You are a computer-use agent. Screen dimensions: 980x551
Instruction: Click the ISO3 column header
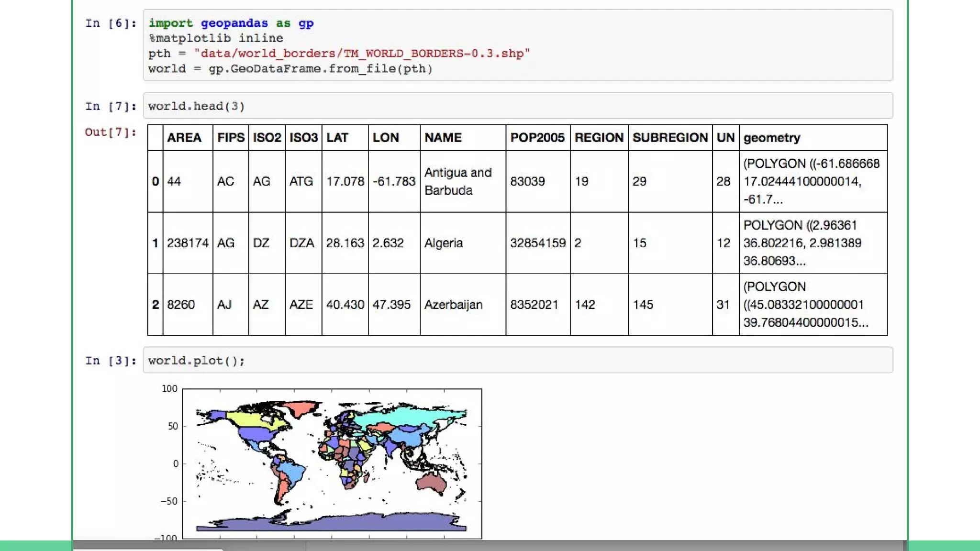303,138
